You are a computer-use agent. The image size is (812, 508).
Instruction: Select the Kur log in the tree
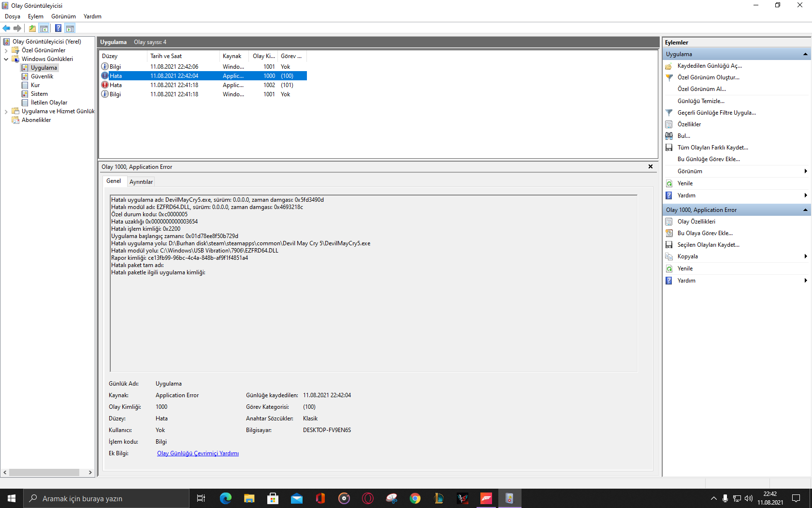click(35, 85)
